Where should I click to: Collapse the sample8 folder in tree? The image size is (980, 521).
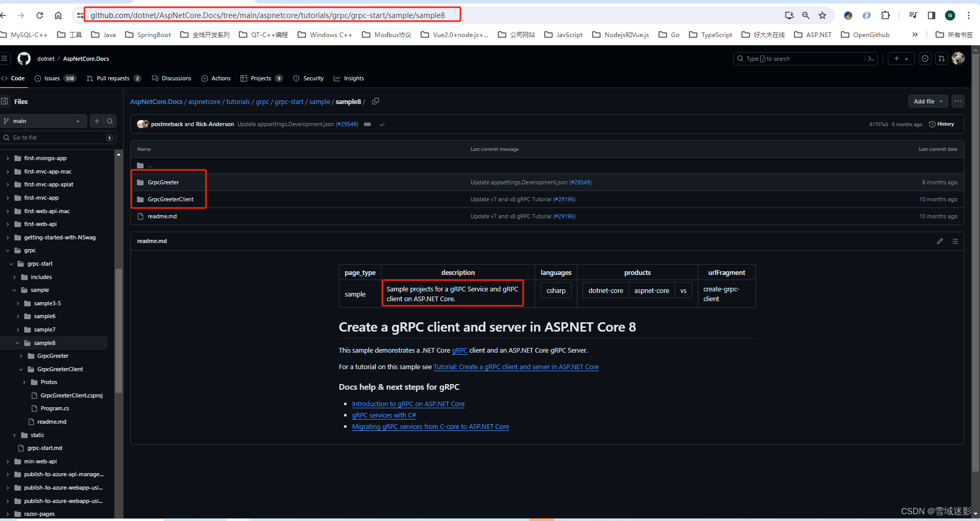click(18, 343)
